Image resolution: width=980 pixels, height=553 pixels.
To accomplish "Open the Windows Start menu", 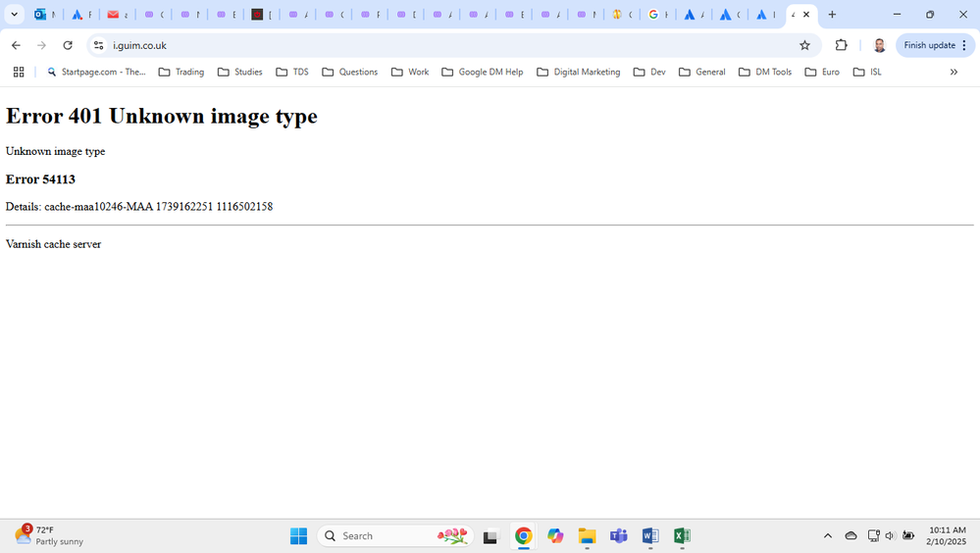I will pyautogui.click(x=299, y=536).
